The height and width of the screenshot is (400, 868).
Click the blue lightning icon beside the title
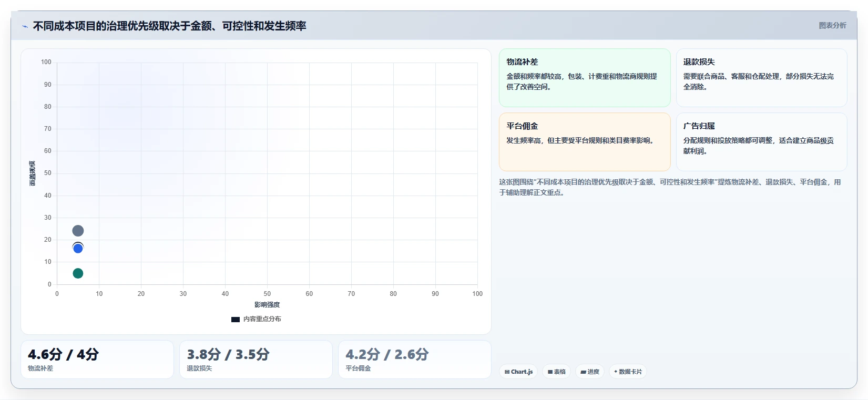pos(25,26)
